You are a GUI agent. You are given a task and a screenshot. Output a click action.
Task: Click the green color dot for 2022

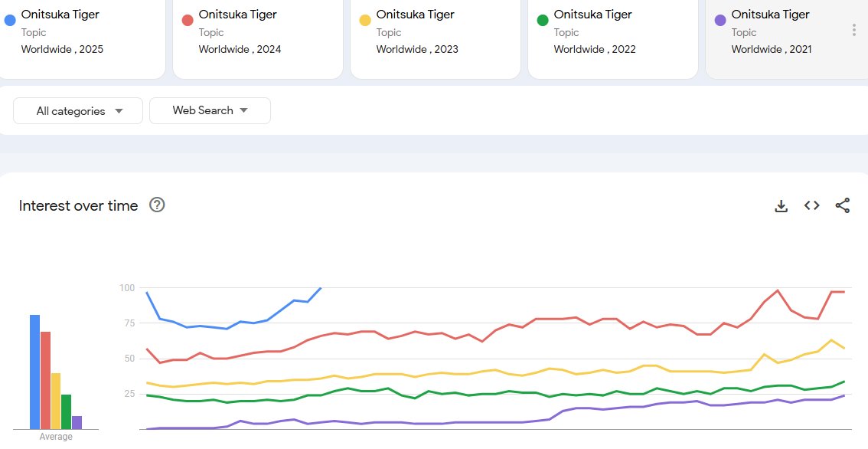click(543, 21)
